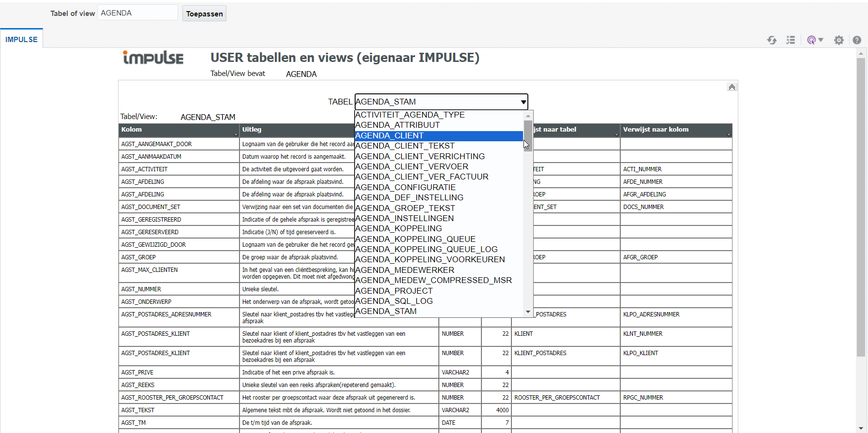Choose AGENDA_CLIENT_TEKST in the dropdown
The width and height of the screenshot is (868, 433).
(x=439, y=146)
